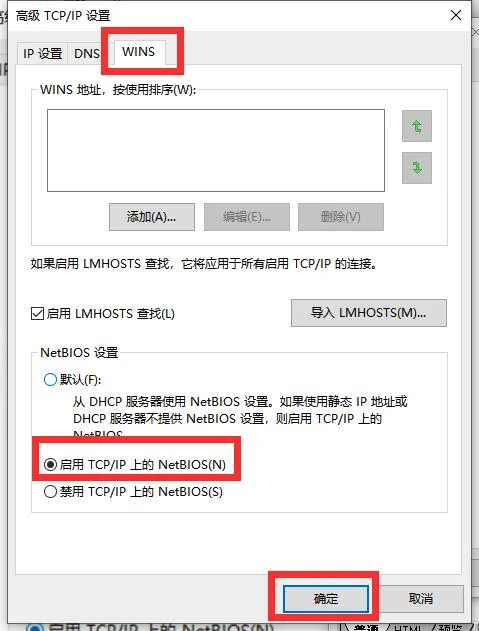Click the 添加(A)... button
Screen dimensions: 479x631
point(152,217)
